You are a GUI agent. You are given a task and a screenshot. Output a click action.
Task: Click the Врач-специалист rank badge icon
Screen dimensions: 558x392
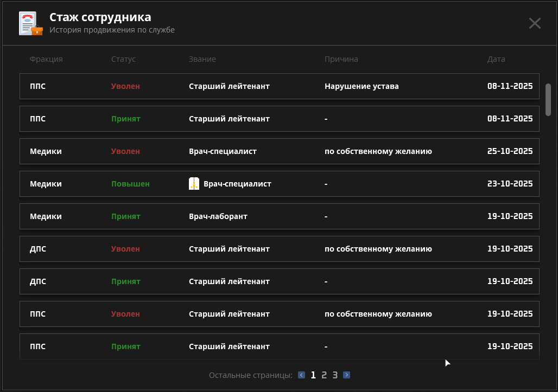point(194,184)
